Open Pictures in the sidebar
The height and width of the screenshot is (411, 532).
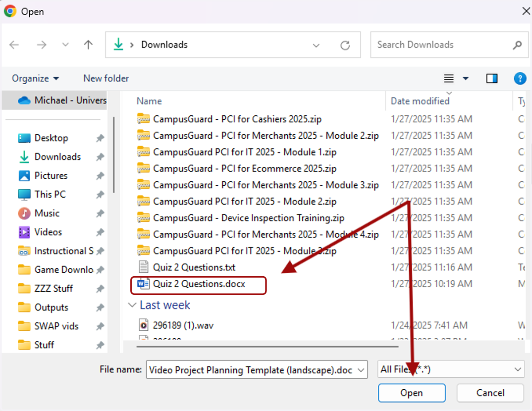point(51,176)
